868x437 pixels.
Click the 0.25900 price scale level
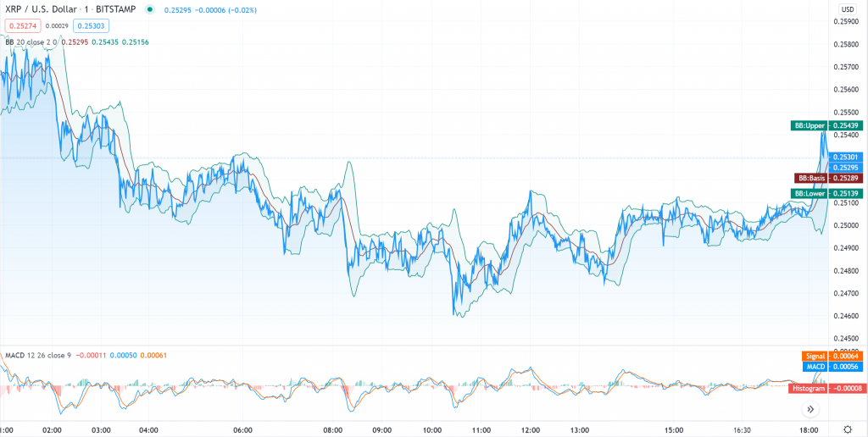click(848, 21)
